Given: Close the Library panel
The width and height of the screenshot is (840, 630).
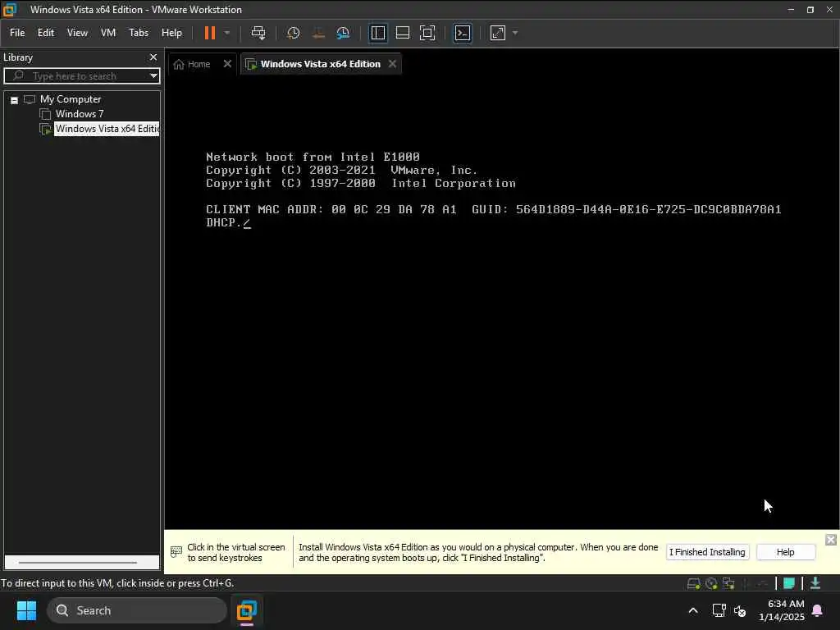Looking at the screenshot, I should [x=153, y=57].
